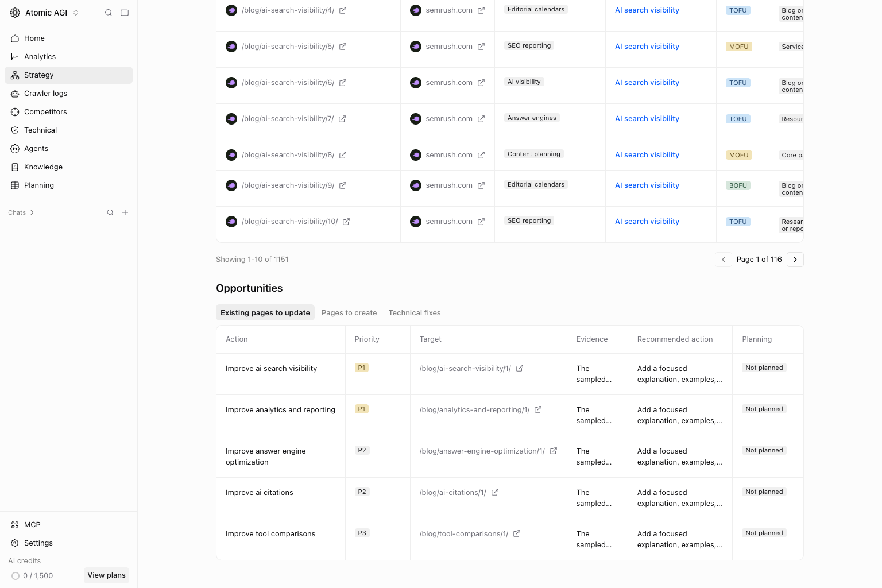
Task: Expand the Chats section chevron
Action: click(x=32, y=212)
